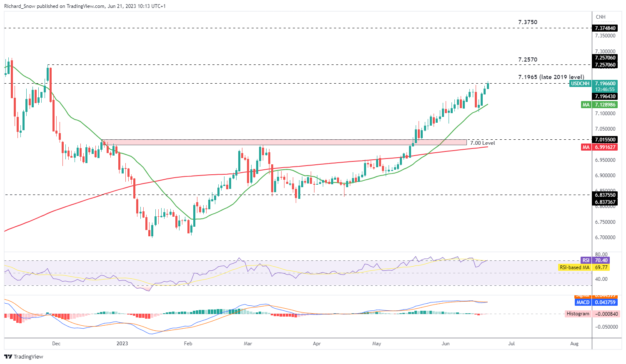Click the 7.374840 price level label
The image size is (626, 364).
click(x=605, y=28)
